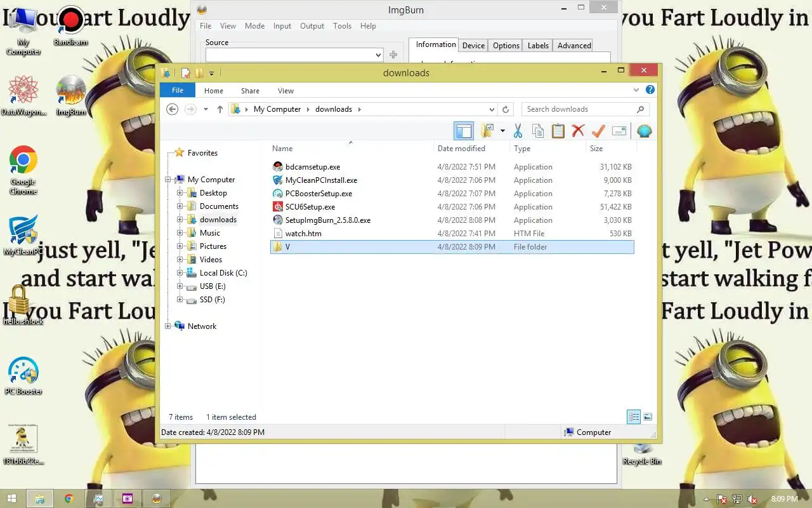The width and height of the screenshot is (812, 508).
Task: Open the File ribbon tab
Action: pyautogui.click(x=178, y=90)
